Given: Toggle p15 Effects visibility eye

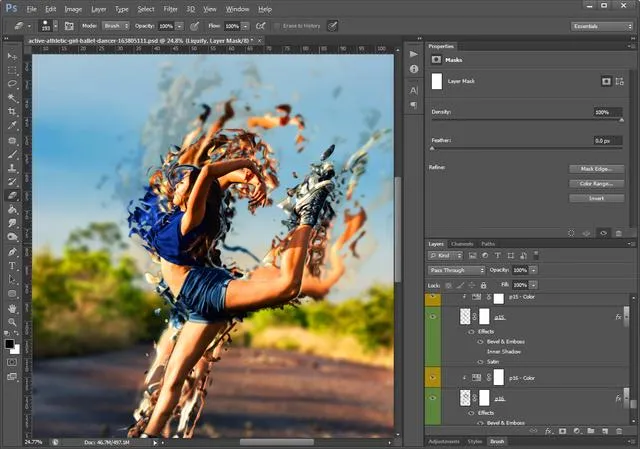Looking at the screenshot, I should (x=471, y=331).
